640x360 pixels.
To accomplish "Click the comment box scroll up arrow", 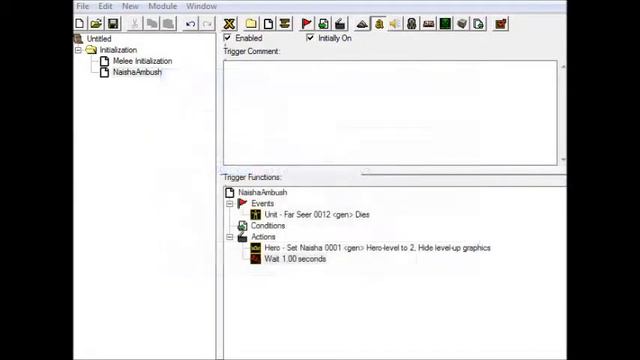I will click(x=563, y=66).
